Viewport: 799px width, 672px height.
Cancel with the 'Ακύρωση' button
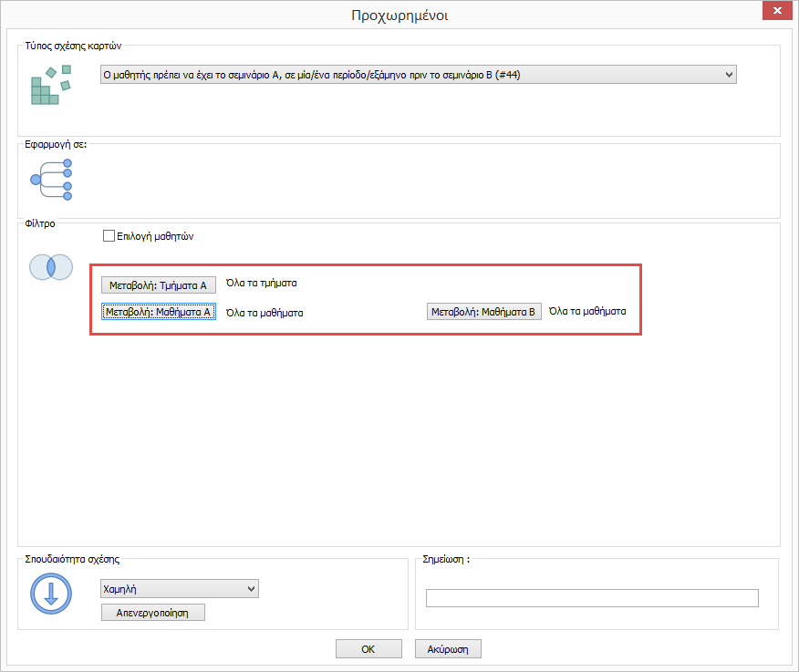(448, 649)
